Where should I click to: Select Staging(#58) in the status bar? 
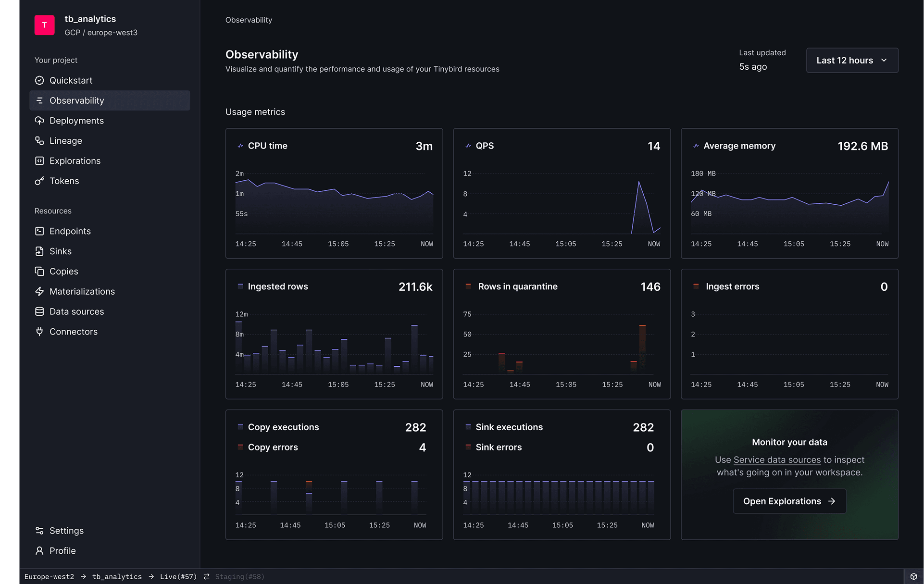tap(240, 576)
